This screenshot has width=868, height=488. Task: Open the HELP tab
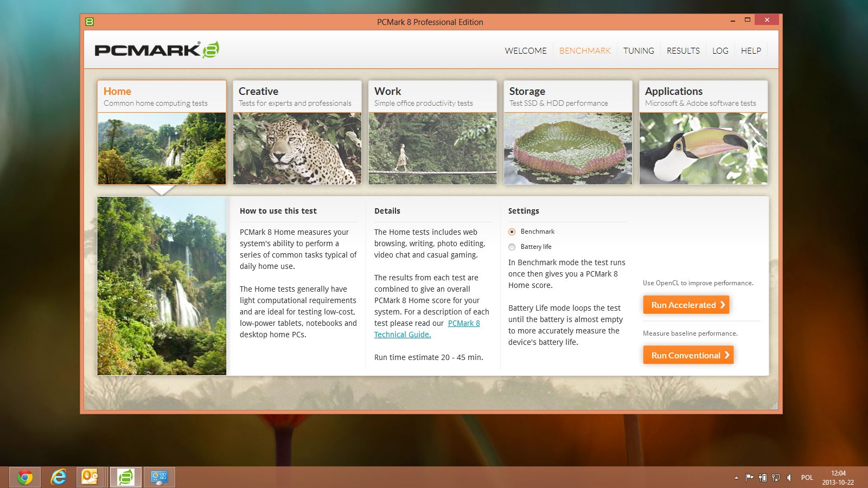751,50
